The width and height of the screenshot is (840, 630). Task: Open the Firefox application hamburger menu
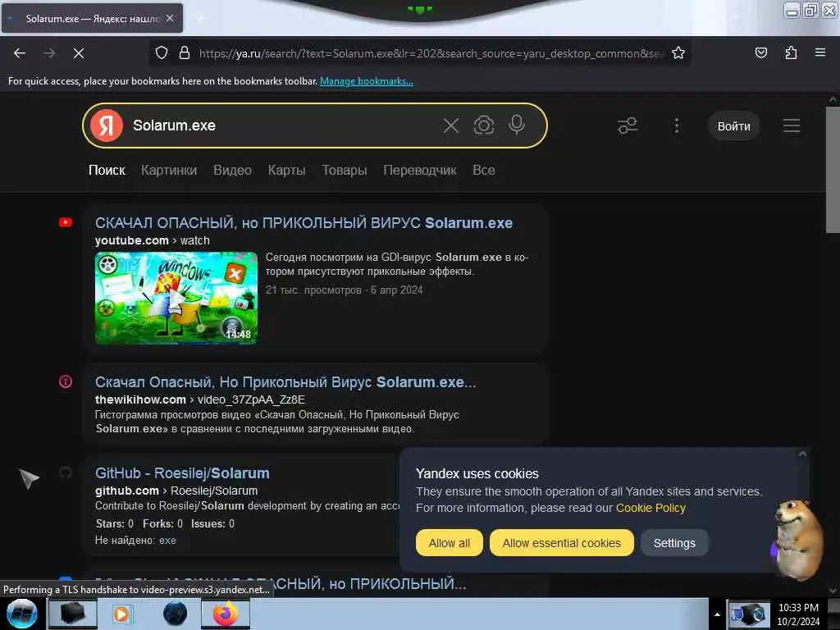tap(820, 52)
